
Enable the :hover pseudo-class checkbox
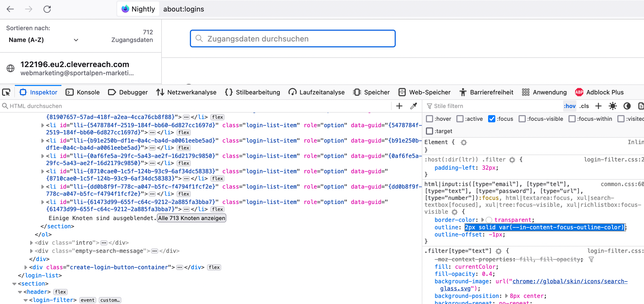pos(429,119)
